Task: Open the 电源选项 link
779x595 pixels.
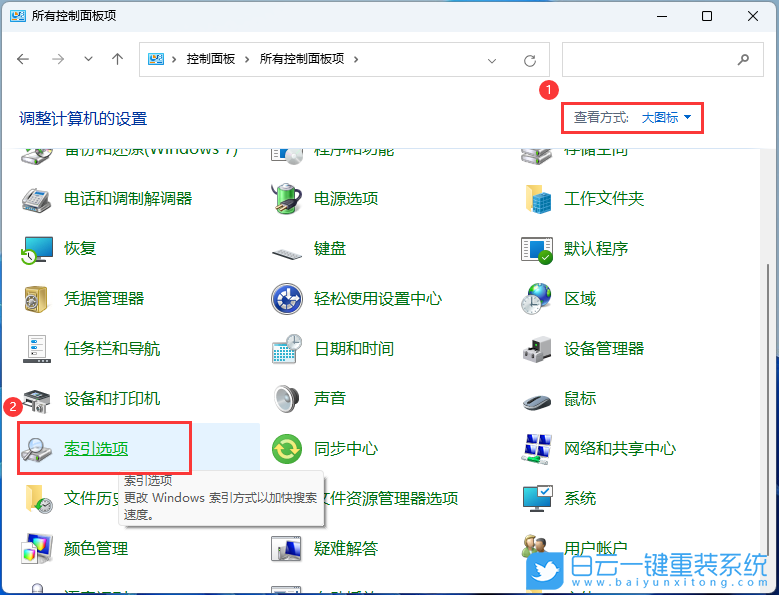Action: (x=346, y=199)
